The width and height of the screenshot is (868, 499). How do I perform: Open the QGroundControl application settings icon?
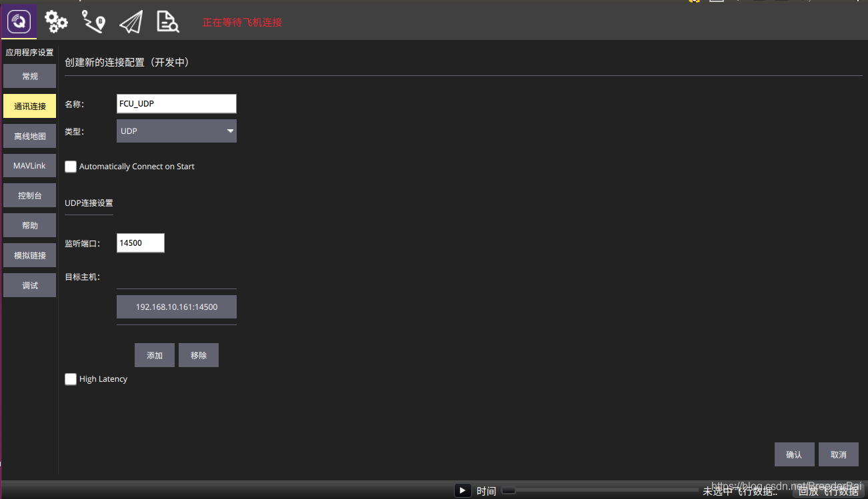pos(19,21)
